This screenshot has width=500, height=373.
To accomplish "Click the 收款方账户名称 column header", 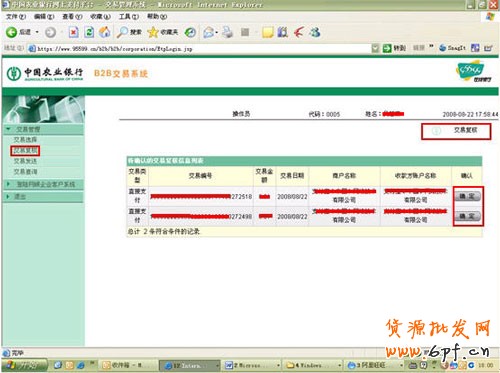I will point(415,176).
